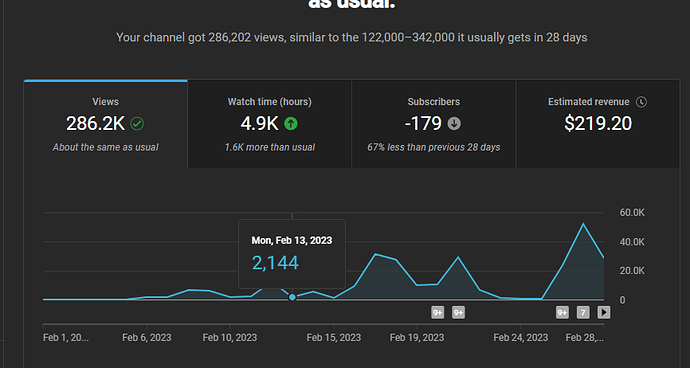Open the Subscribers metric tab
The width and height of the screenshot is (690, 368).
point(433,124)
